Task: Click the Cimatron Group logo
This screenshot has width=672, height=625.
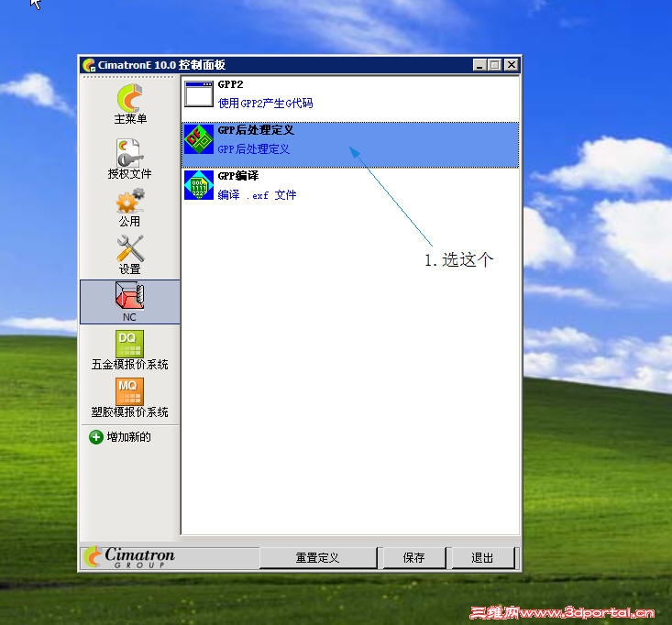Action: [129, 558]
